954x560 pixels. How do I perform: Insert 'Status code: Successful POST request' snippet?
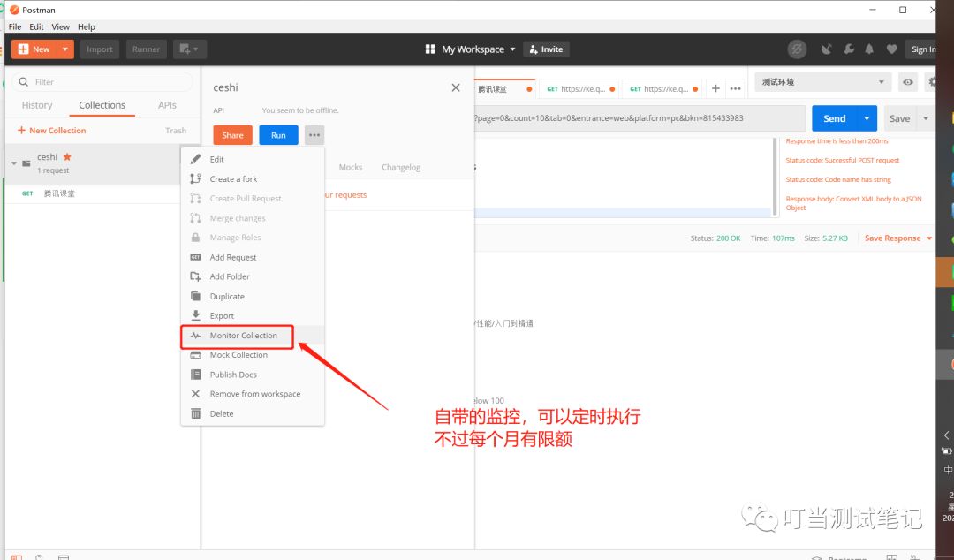coord(842,161)
